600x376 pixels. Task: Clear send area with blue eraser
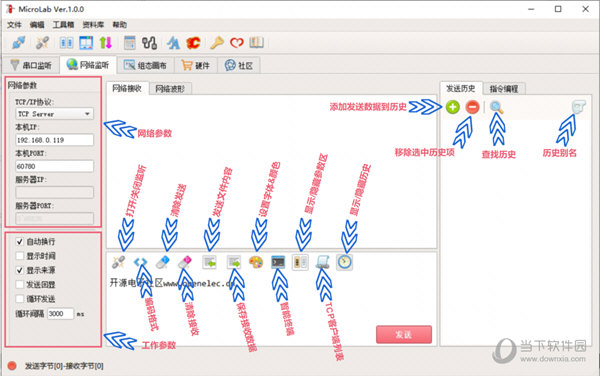point(163,262)
